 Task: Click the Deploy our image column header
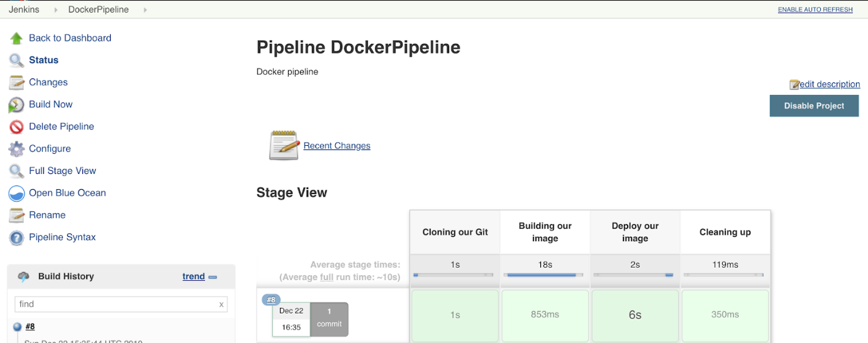click(635, 232)
